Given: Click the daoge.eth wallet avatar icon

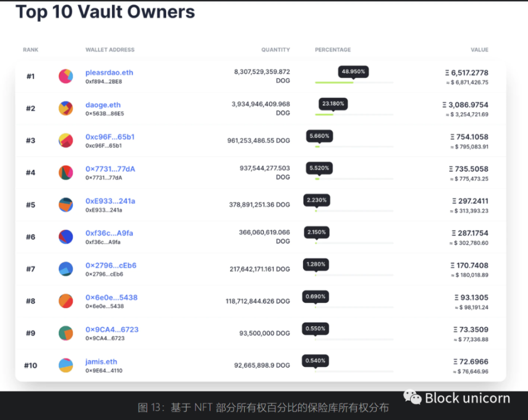Looking at the screenshot, I should pos(66,109).
